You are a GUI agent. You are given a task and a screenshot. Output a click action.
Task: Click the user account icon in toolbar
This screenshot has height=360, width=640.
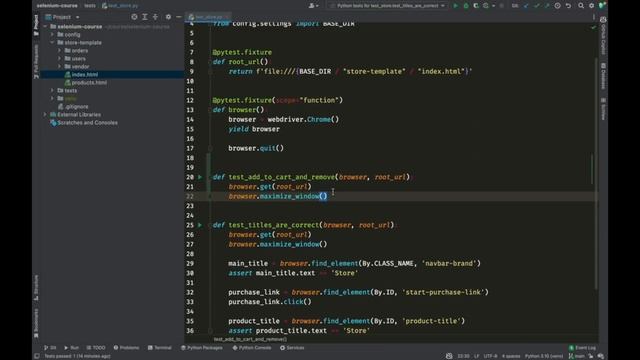point(312,6)
